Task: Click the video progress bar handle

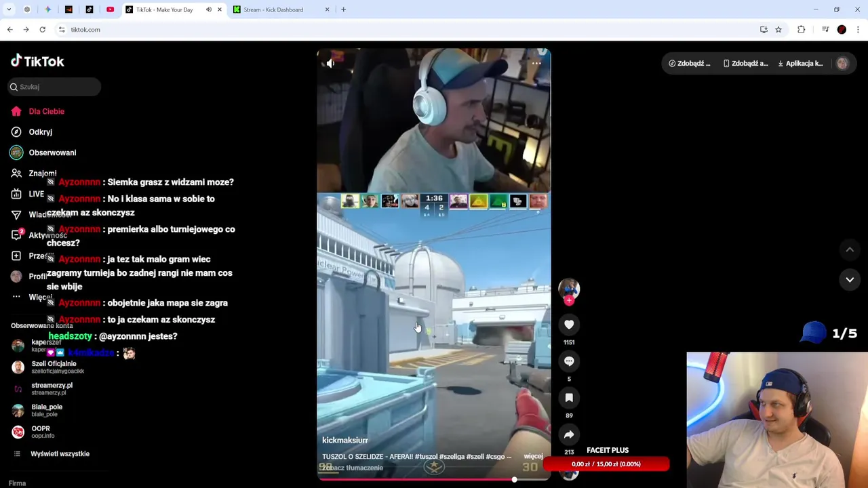Action: click(x=514, y=480)
